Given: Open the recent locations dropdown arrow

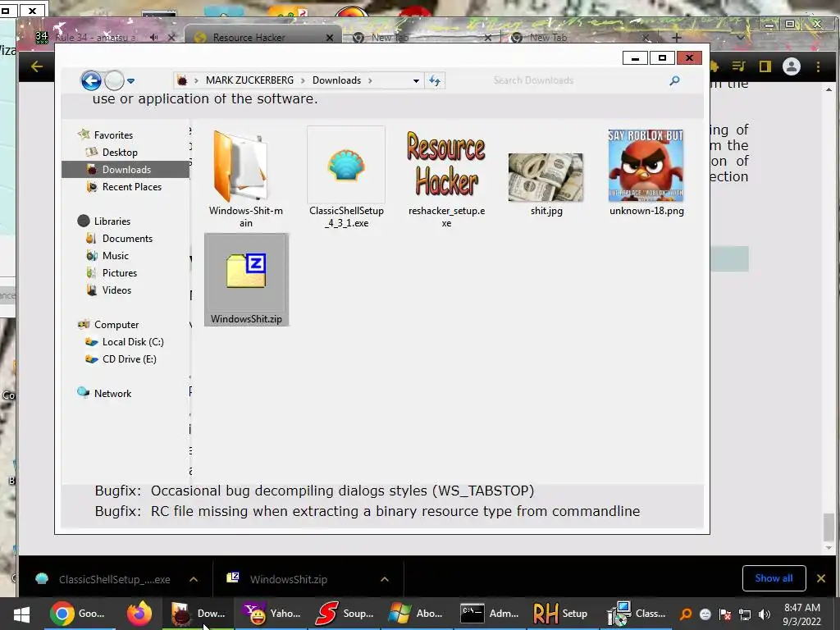Looking at the screenshot, I should pyautogui.click(x=130, y=81).
